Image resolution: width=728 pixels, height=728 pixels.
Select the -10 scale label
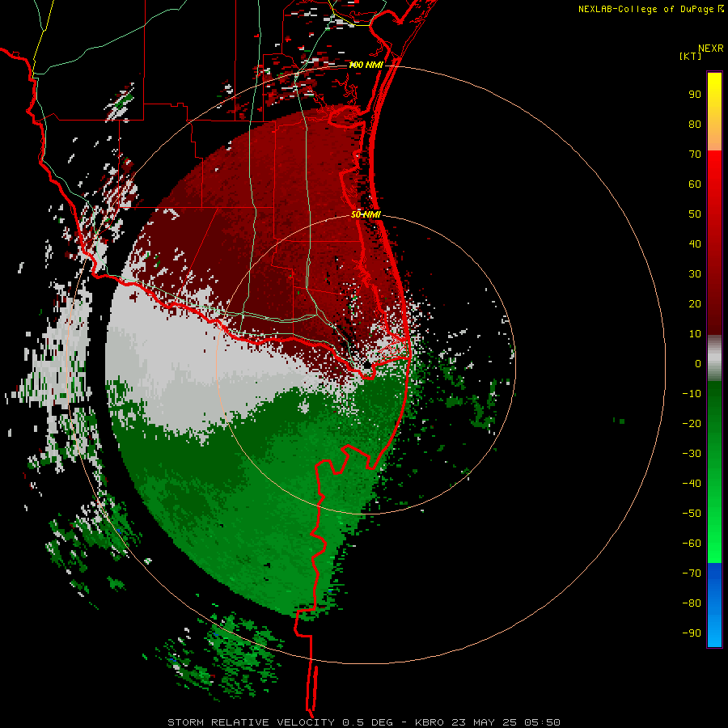click(x=692, y=394)
